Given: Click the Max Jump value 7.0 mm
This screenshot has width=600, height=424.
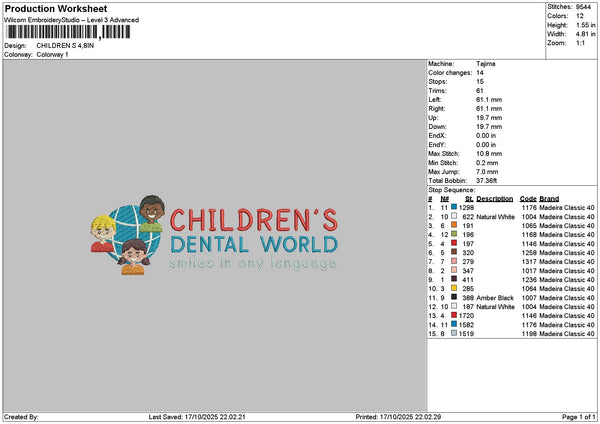Looking at the screenshot, I should [487, 172].
